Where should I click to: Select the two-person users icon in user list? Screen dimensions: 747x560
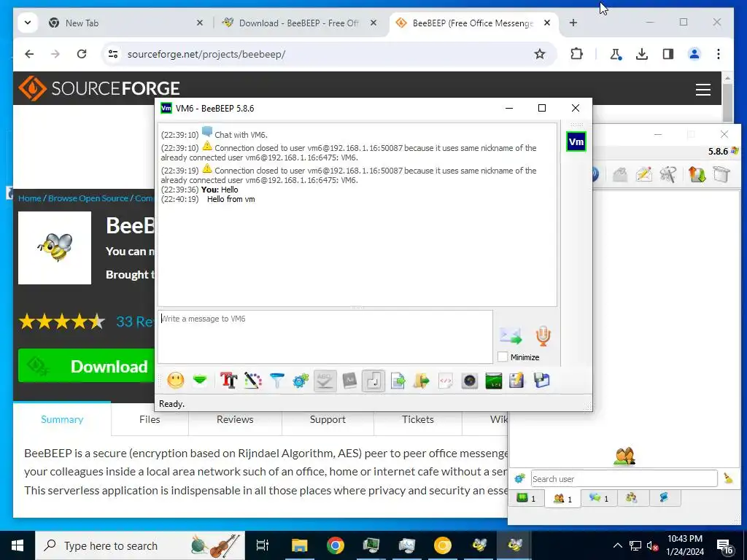[x=624, y=456]
